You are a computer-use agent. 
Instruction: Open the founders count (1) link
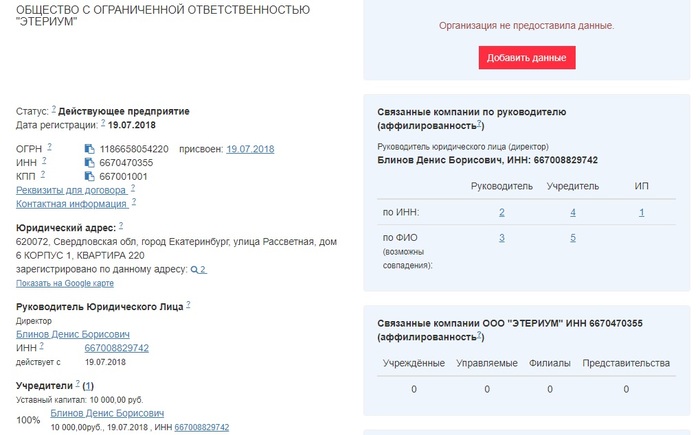click(87, 385)
